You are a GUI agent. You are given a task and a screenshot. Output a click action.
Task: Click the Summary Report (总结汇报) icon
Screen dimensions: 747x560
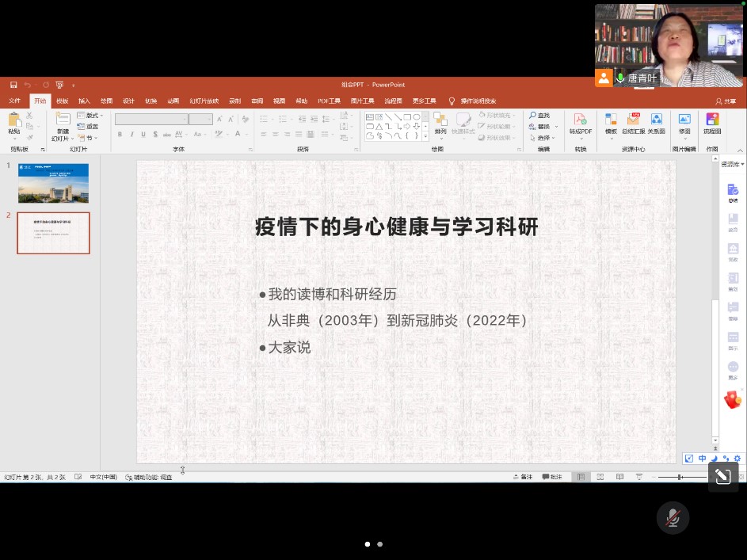(632, 120)
